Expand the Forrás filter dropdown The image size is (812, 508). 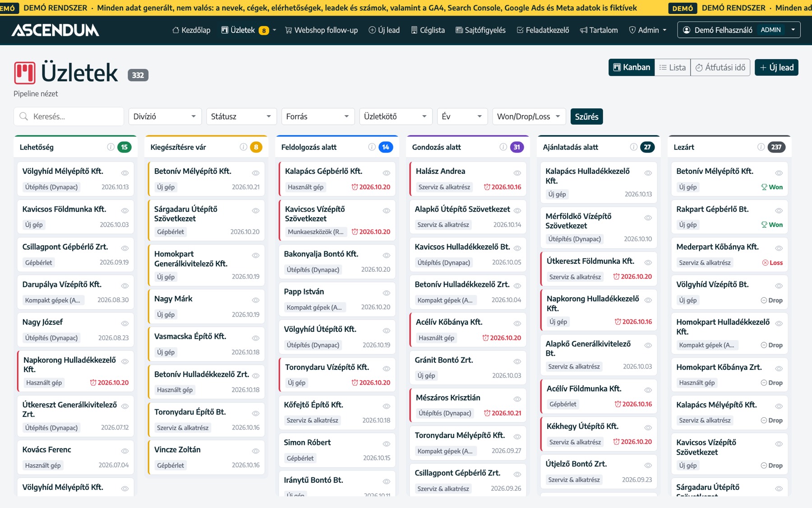[318, 117]
